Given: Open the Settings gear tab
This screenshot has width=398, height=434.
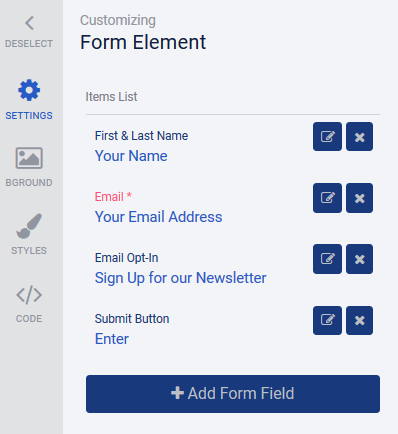Looking at the screenshot, I should [29, 100].
